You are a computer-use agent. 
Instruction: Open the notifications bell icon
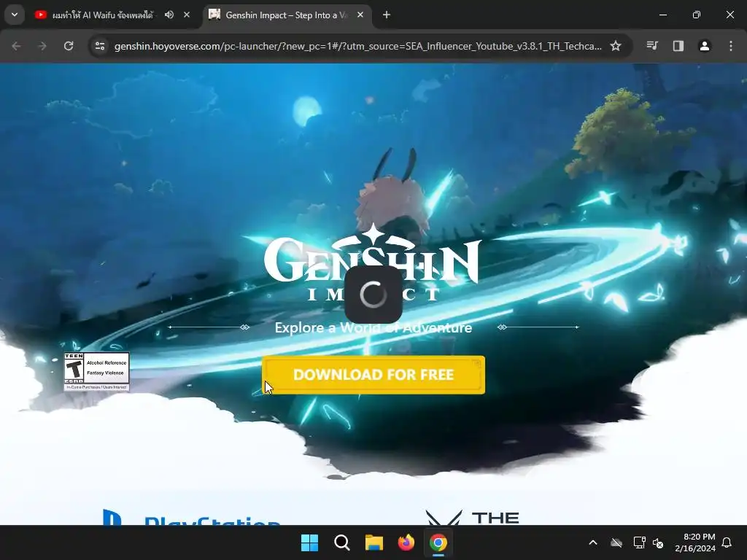tap(727, 542)
